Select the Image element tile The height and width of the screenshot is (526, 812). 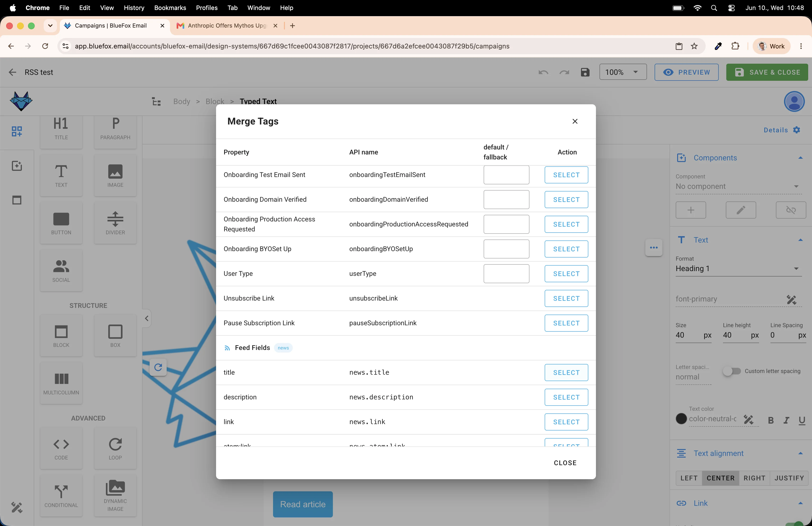tap(115, 175)
